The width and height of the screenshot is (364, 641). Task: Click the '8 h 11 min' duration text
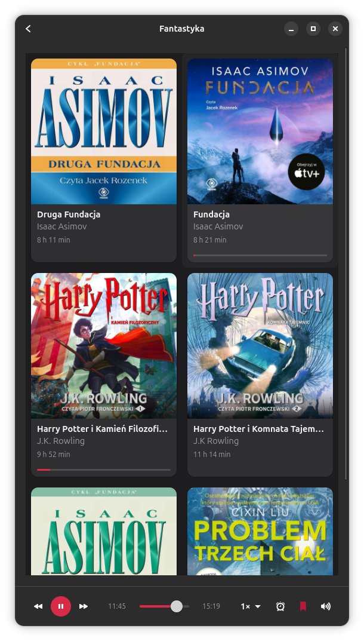54,240
